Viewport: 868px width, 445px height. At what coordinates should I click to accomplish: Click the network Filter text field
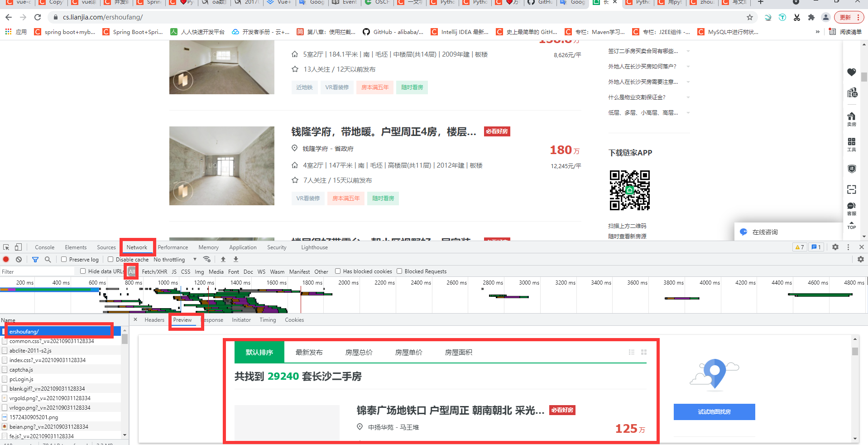38,271
